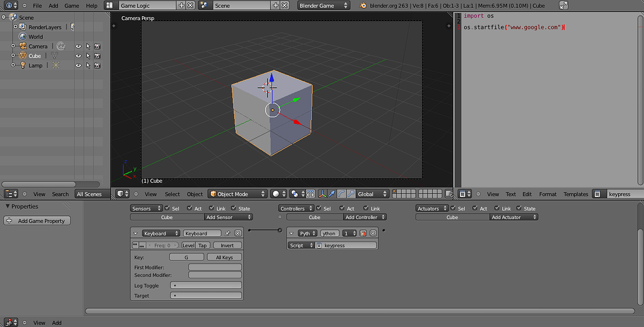Toggle Actuators Act checkbox
The height and width of the screenshot is (327, 644).
coord(475,208)
